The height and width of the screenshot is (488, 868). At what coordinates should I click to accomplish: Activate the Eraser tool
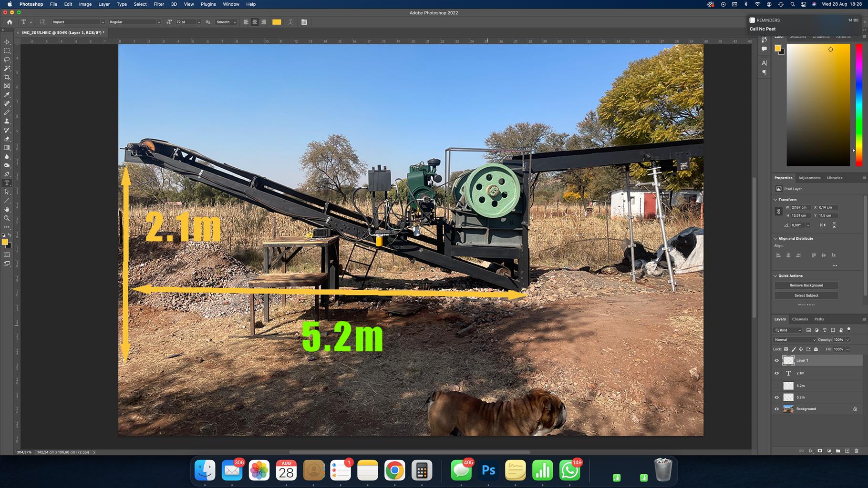point(7,139)
